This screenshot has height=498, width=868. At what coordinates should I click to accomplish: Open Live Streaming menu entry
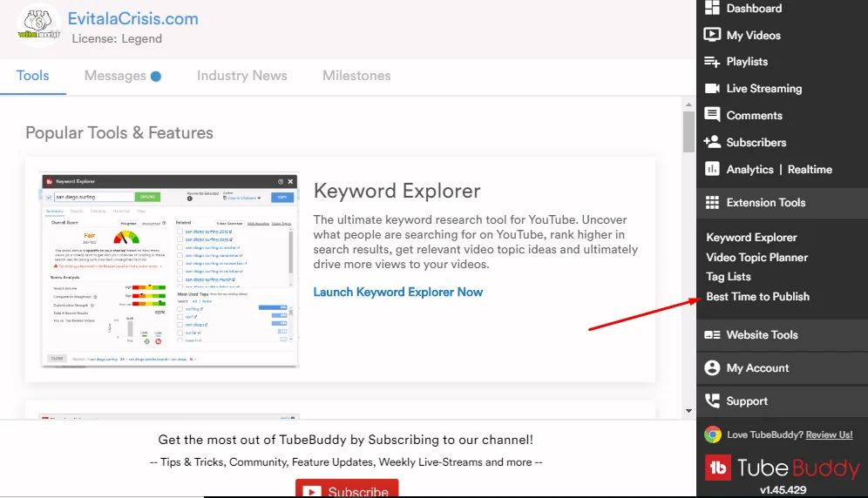[764, 89]
